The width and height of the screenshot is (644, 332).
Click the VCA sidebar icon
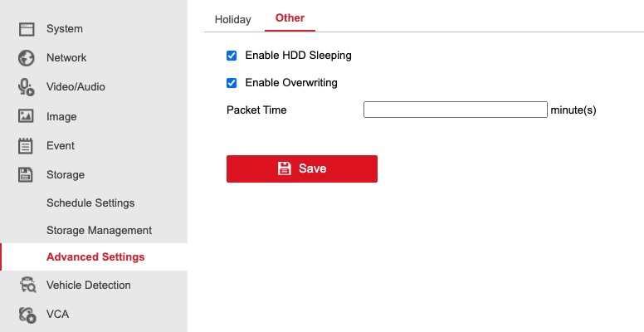tap(27, 315)
